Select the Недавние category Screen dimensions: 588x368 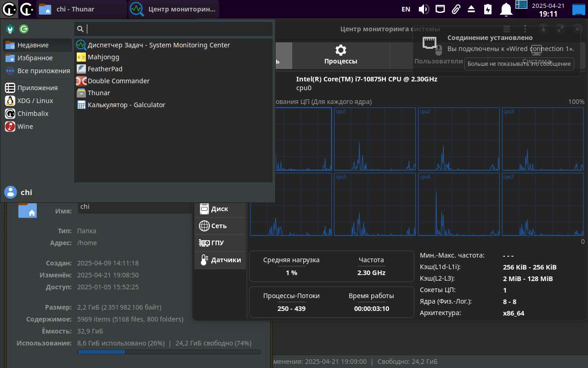(x=38, y=45)
